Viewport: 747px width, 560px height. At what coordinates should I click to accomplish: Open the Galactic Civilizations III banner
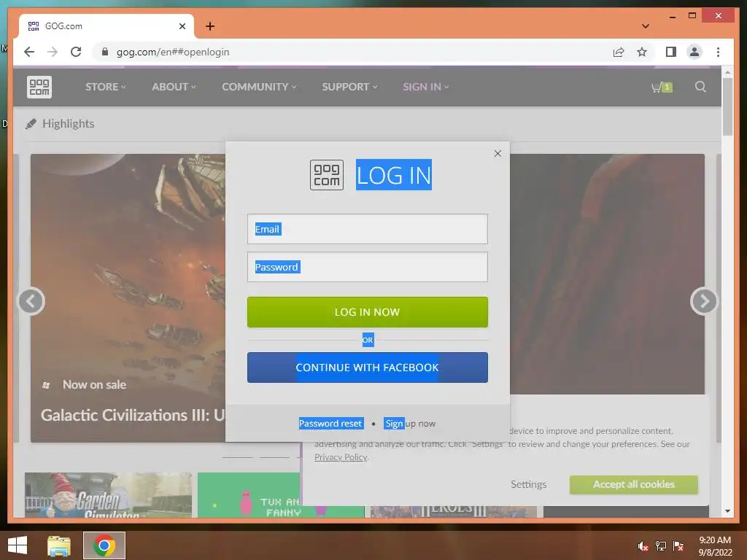[x=128, y=297]
